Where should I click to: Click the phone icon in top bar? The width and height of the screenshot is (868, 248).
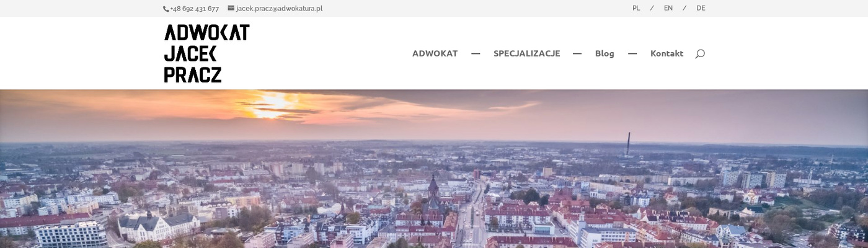click(166, 9)
